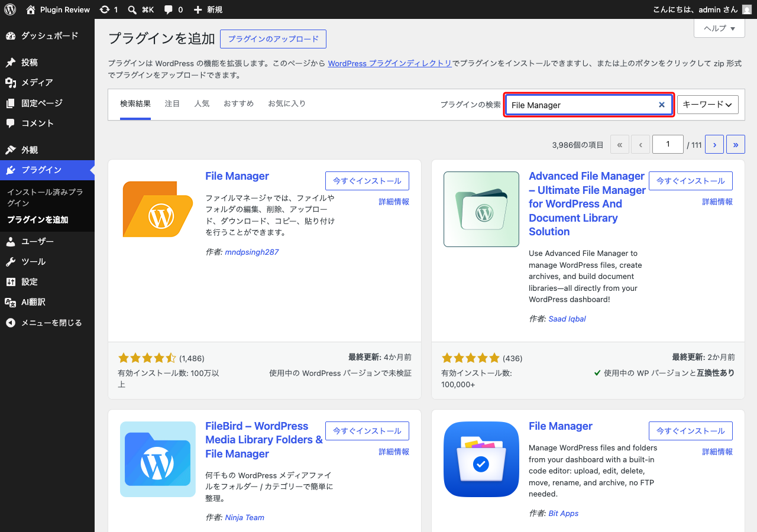The height and width of the screenshot is (532, 757).
Task: Open author link Bit Apps
Action: pyautogui.click(x=564, y=513)
